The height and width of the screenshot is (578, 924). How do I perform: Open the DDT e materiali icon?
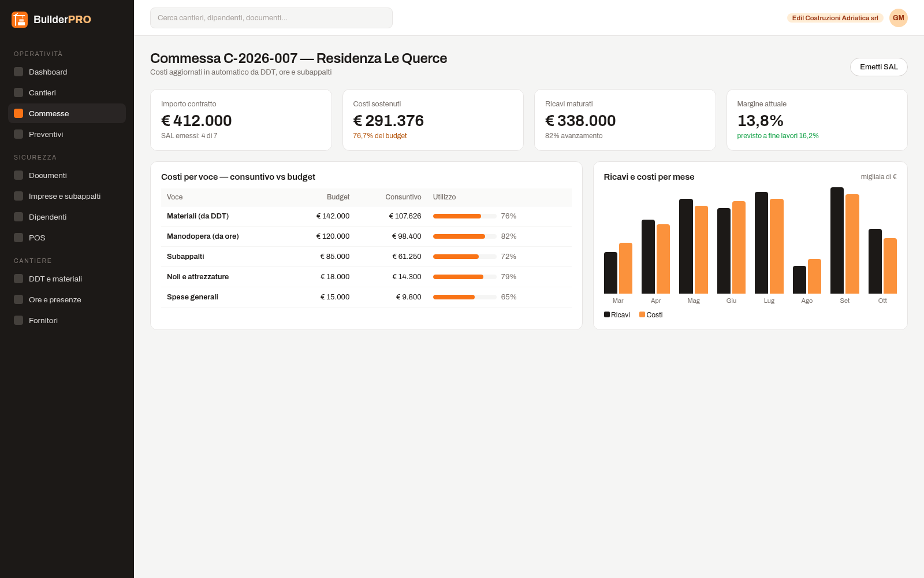click(18, 279)
